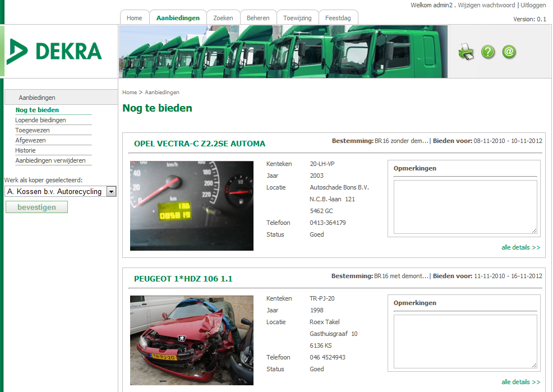Go to Beheren tab
Viewport: 553px width, 392px height.
coord(258,17)
